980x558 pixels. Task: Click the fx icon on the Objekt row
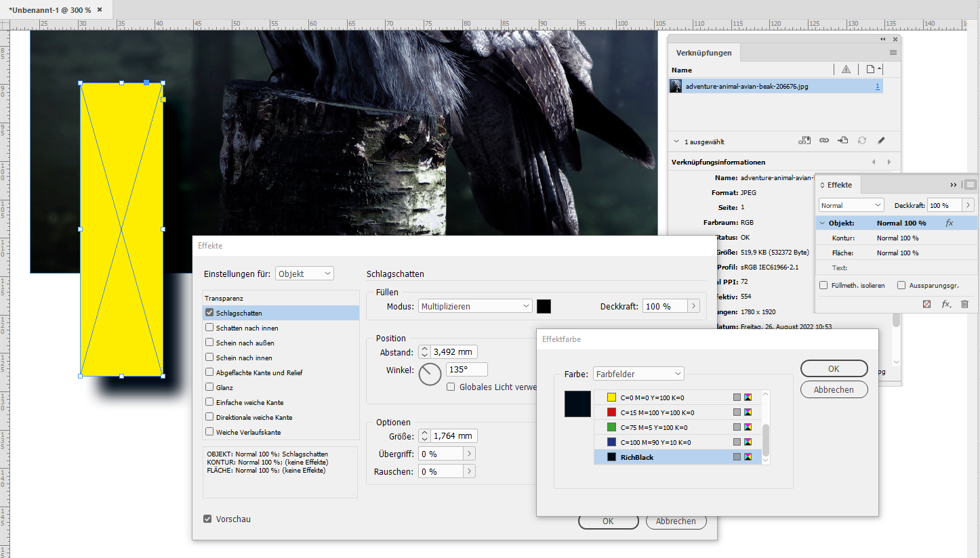[x=949, y=222]
